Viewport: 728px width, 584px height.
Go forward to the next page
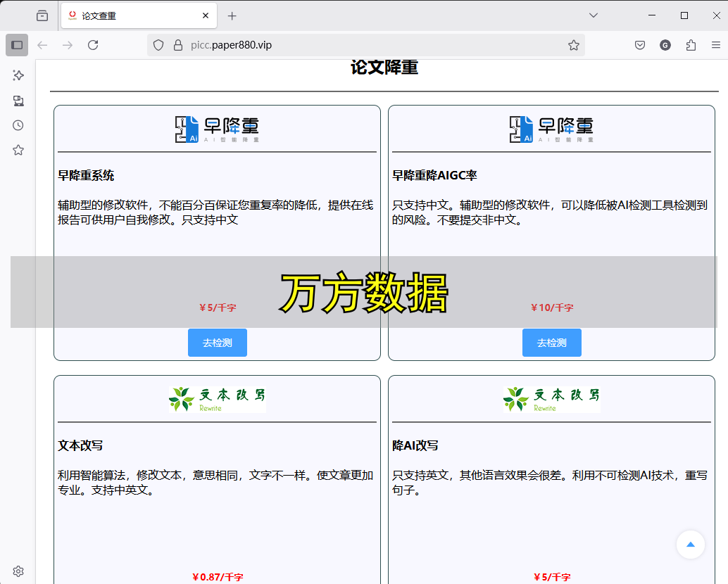tap(68, 45)
